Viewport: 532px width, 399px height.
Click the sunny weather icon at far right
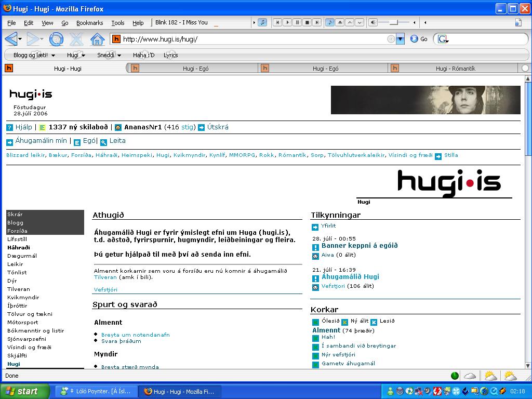coord(510,376)
